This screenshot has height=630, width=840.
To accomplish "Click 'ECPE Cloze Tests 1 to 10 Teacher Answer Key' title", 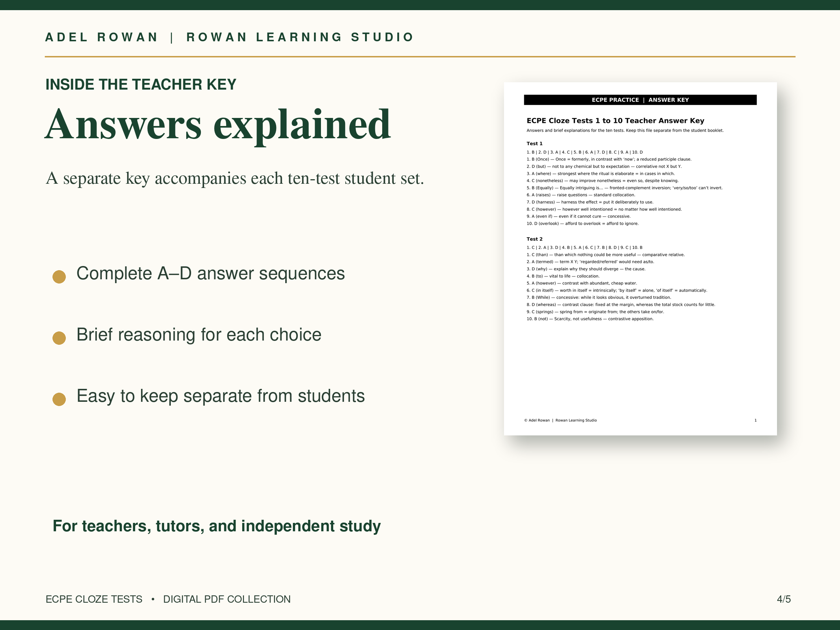I will coord(615,121).
